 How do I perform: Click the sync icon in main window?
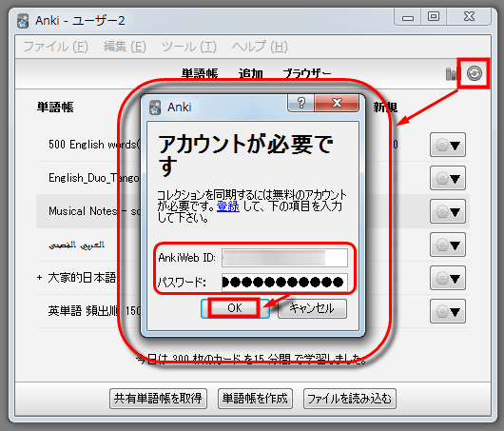coord(475,73)
